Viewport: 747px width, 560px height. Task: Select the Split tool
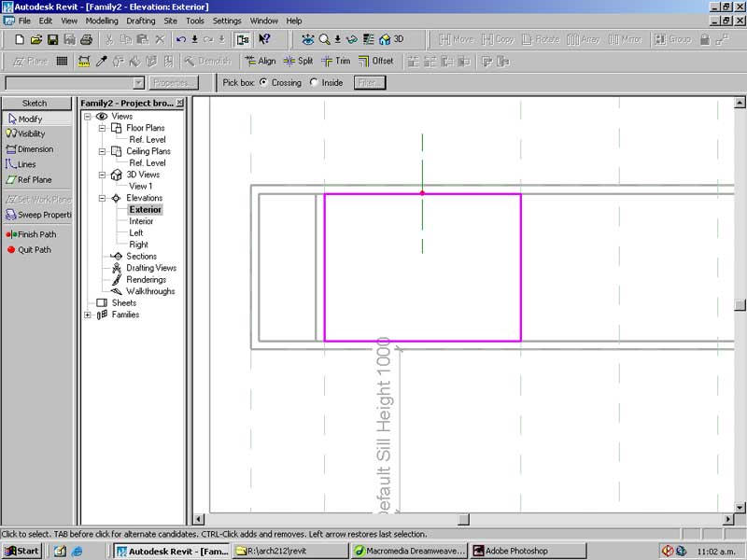pyautogui.click(x=298, y=61)
